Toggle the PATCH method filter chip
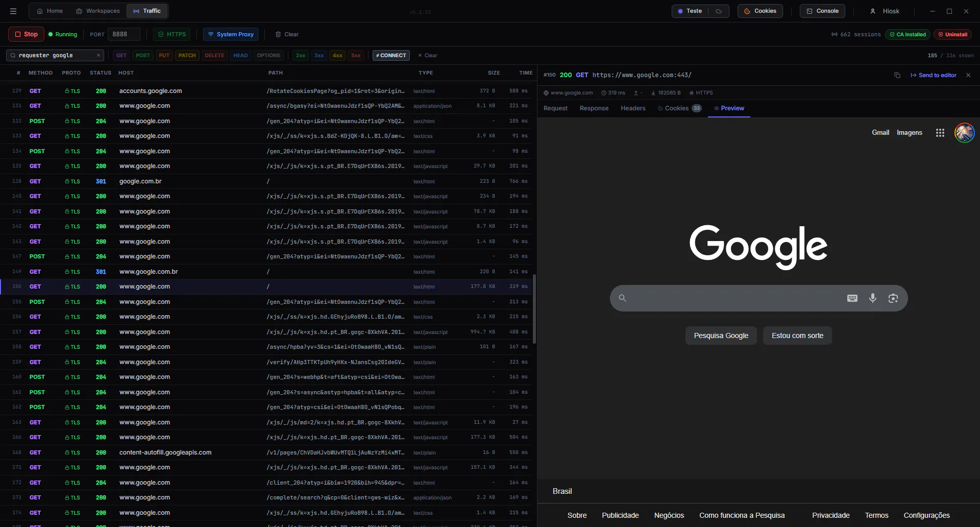 tap(187, 55)
